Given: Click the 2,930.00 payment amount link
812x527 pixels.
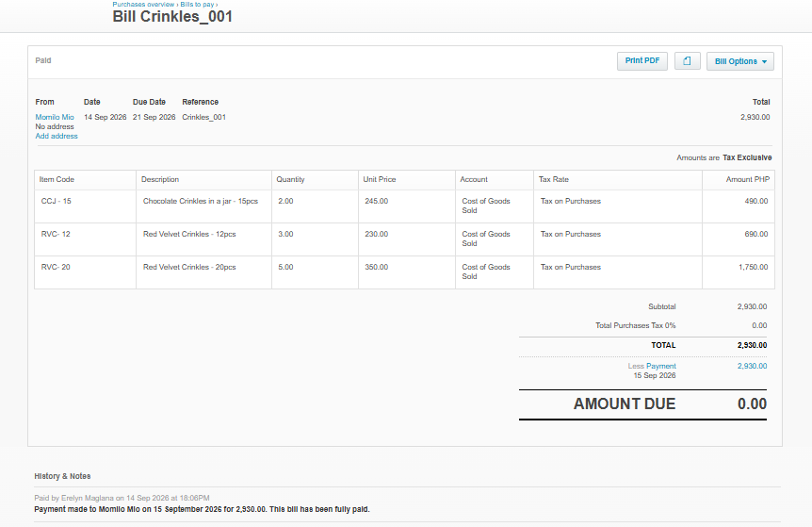Looking at the screenshot, I should pyautogui.click(x=752, y=366).
